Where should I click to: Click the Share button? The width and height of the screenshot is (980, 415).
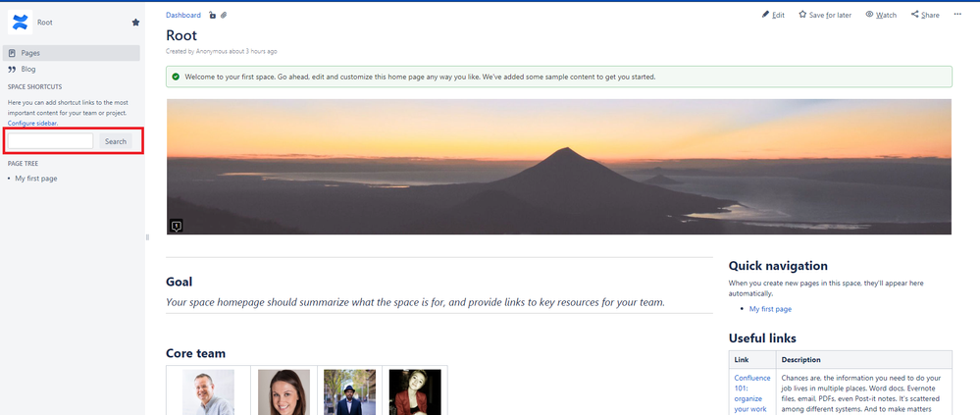pos(925,15)
